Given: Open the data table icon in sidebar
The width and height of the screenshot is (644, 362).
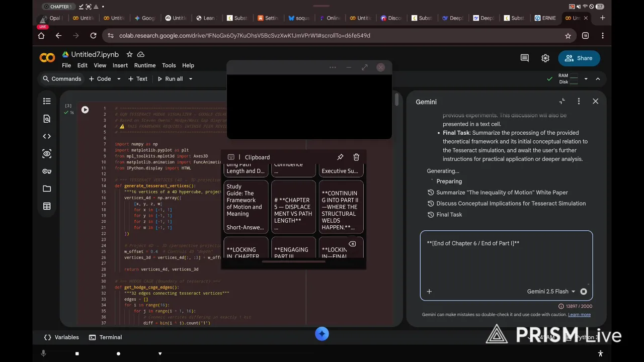Looking at the screenshot, I should click(47, 206).
